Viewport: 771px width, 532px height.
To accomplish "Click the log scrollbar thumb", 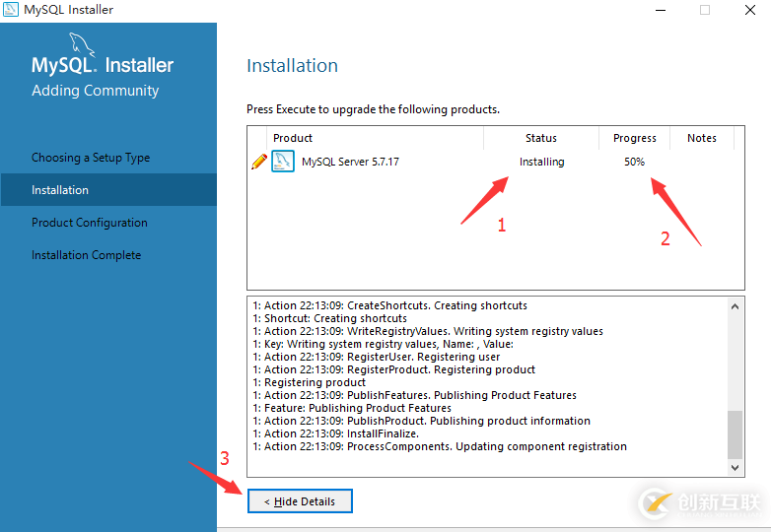I will [736, 435].
